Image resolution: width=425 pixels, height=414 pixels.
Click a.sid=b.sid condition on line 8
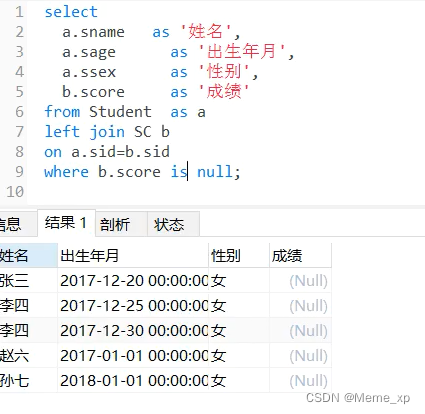tap(120, 152)
